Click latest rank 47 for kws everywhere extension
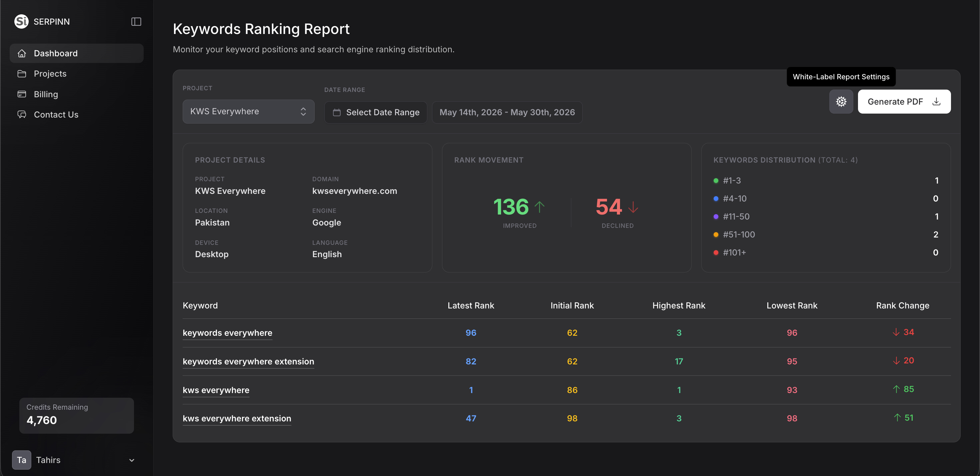 click(x=471, y=418)
